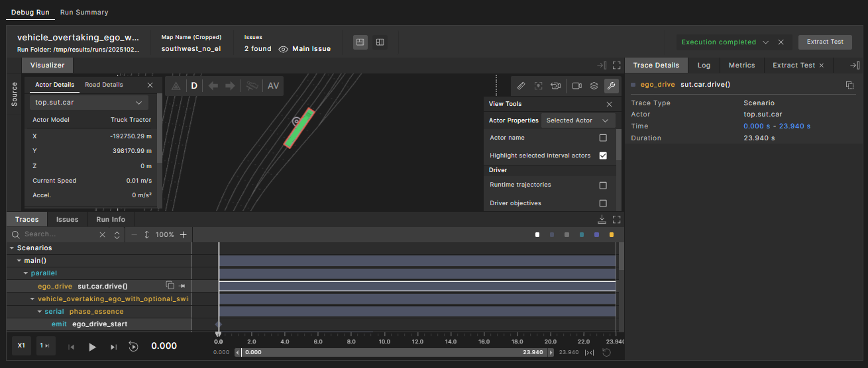Image resolution: width=868 pixels, height=368 pixels.
Task: Uncheck Highlight selected interval actors
Action: [603, 156]
